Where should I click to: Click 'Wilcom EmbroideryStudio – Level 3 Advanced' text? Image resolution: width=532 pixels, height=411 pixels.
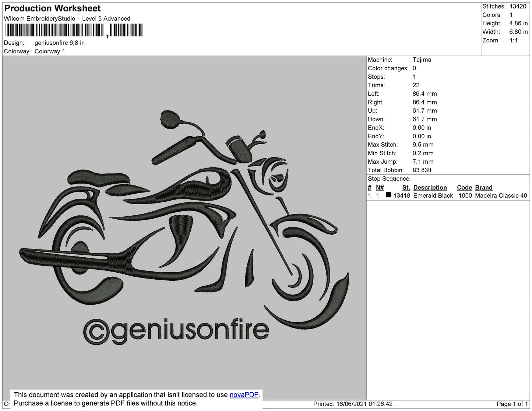click(x=67, y=18)
